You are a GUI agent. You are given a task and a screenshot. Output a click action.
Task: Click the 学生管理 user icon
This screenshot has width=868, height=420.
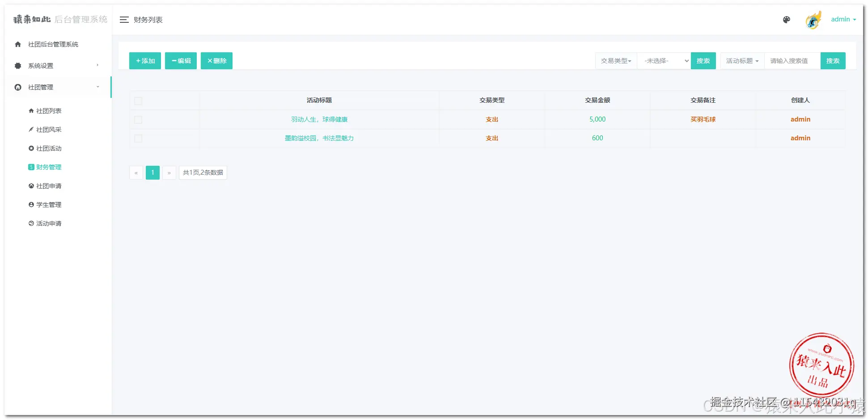click(31, 205)
